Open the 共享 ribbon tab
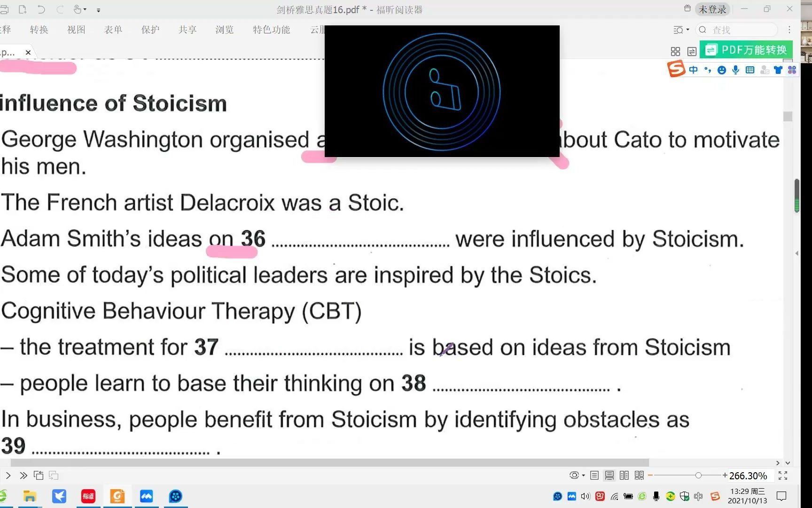This screenshot has height=508, width=812. 187,30
